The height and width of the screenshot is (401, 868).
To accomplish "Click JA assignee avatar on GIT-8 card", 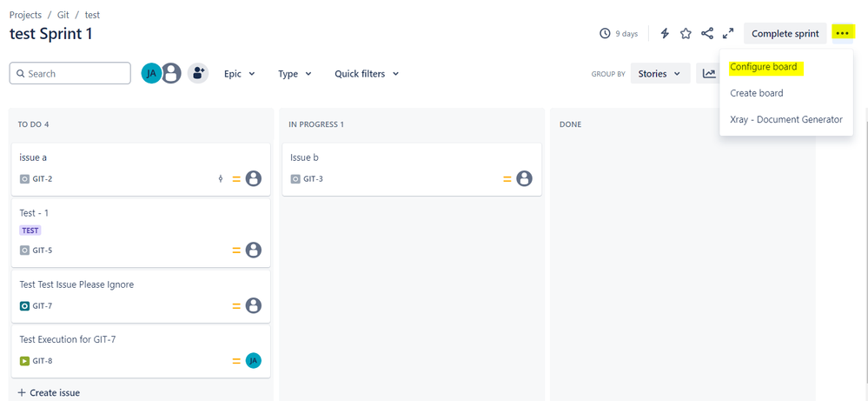I will click(x=254, y=361).
